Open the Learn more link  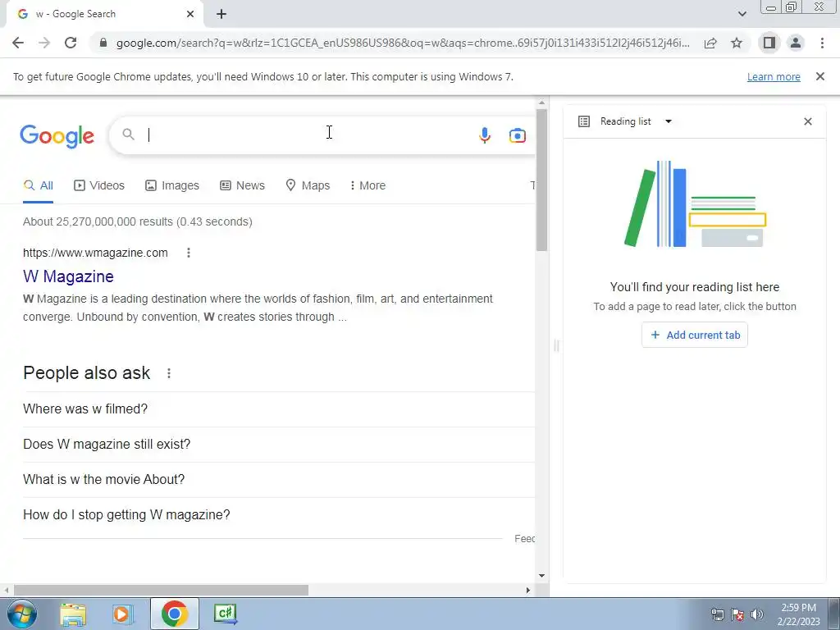774,76
